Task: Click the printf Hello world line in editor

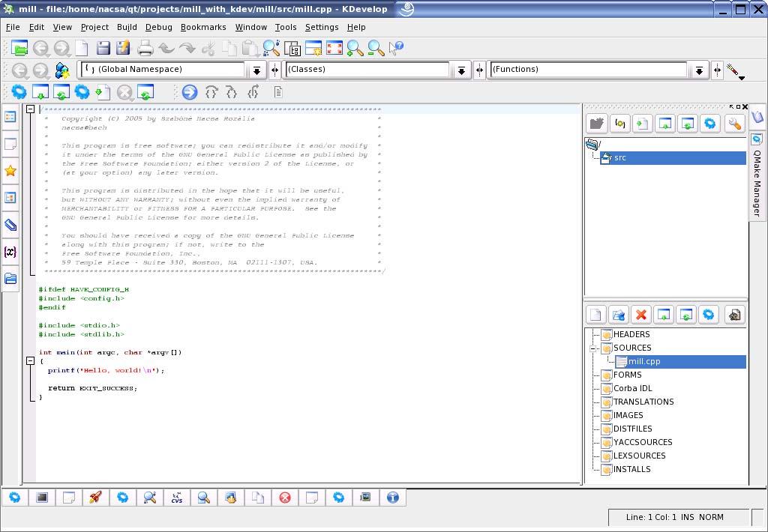Action: pyautogui.click(x=106, y=370)
